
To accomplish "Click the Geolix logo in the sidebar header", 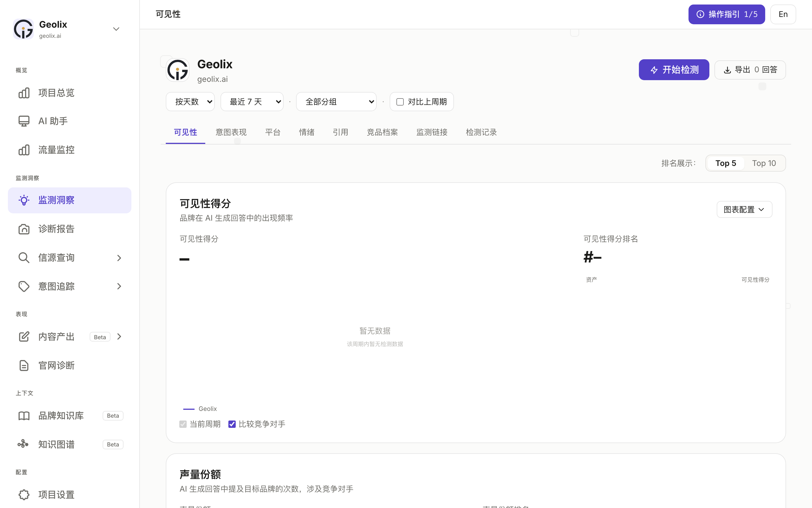I will pyautogui.click(x=23, y=29).
